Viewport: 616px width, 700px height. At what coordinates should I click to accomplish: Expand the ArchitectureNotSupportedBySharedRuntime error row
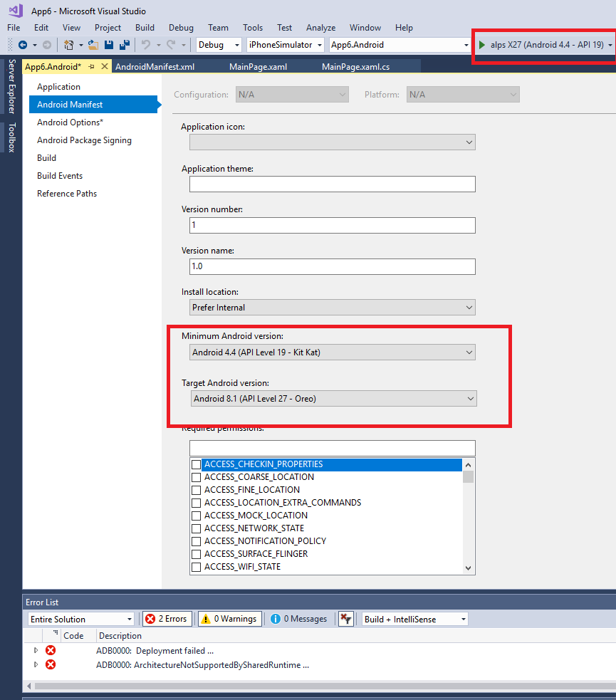tap(36, 664)
